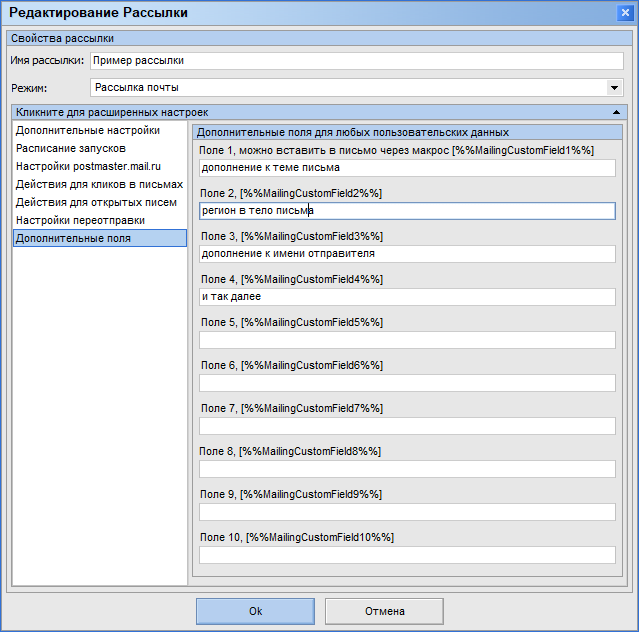Focus the Поле 4 input field
Screen dimensions: 639x632
click(x=407, y=297)
